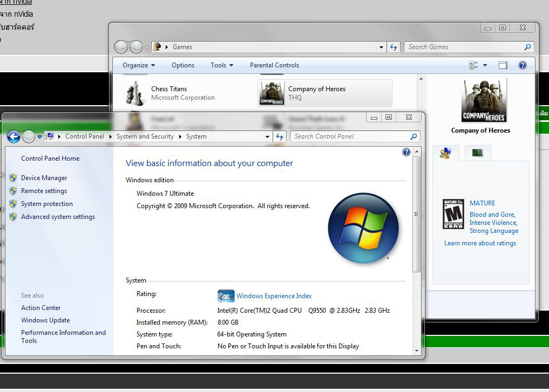Screen dimensions: 549x392
Task: Go back in the Control Panel window
Action: 13,137
